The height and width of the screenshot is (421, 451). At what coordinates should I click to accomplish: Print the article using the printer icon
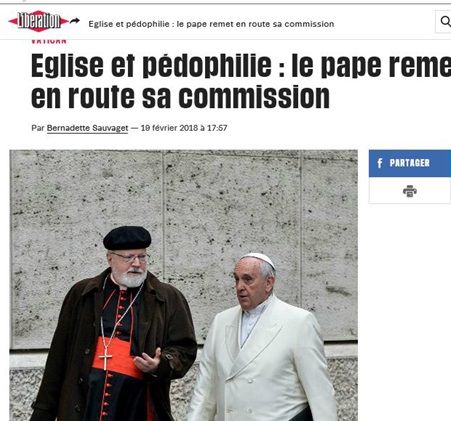click(410, 191)
